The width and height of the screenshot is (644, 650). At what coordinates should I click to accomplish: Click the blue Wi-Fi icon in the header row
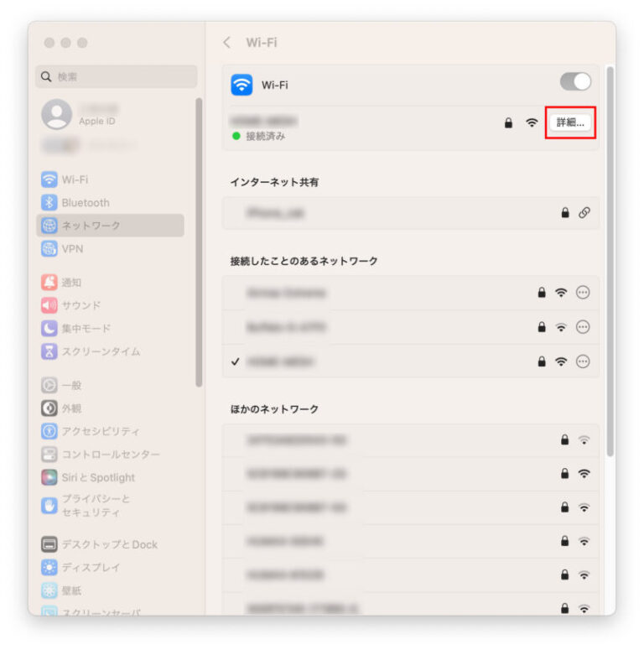(x=241, y=85)
